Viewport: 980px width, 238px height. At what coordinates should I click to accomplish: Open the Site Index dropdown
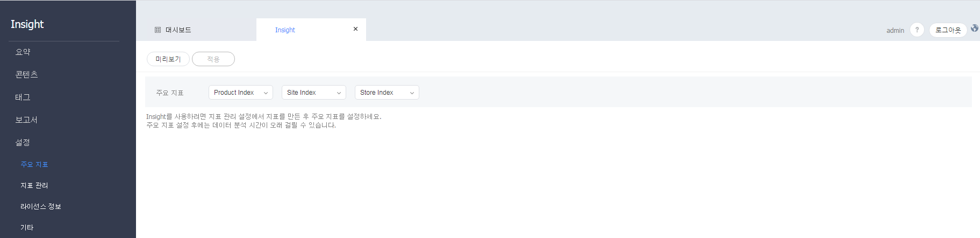(x=313, y=93)
